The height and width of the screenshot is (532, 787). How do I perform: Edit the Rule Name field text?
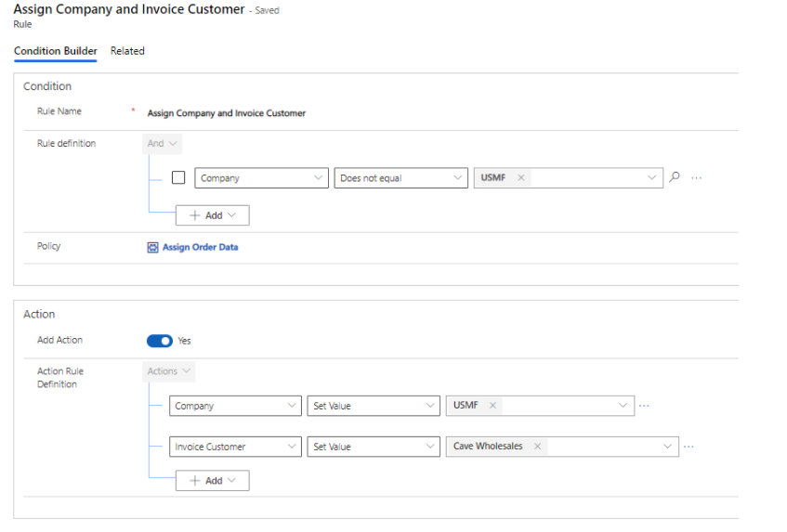click(227, 113)
